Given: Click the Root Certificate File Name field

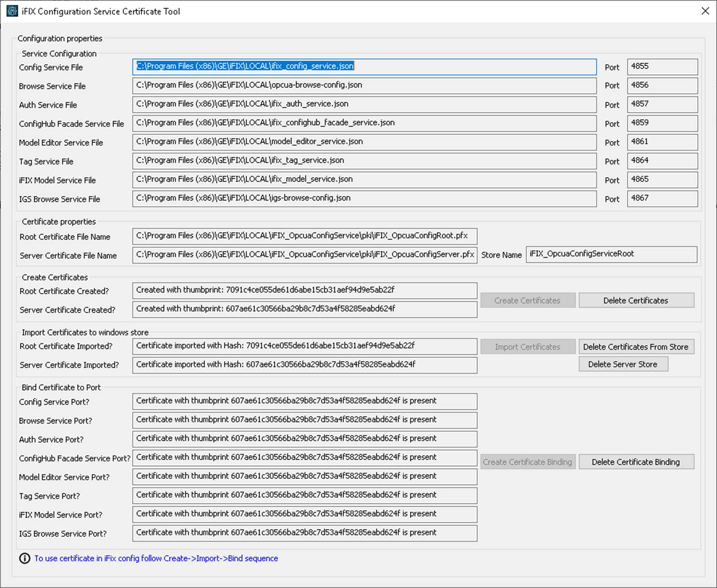Looking at the screenshot, I should pos(305,236).
